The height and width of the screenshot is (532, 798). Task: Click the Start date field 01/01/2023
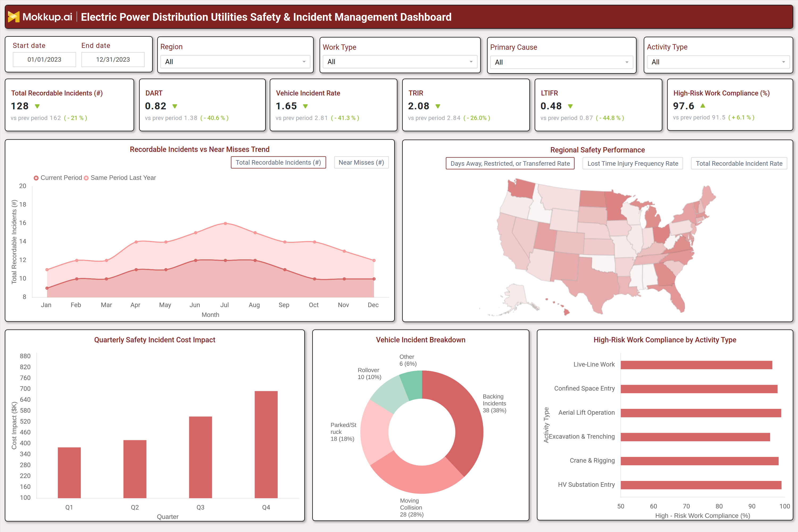44,59
